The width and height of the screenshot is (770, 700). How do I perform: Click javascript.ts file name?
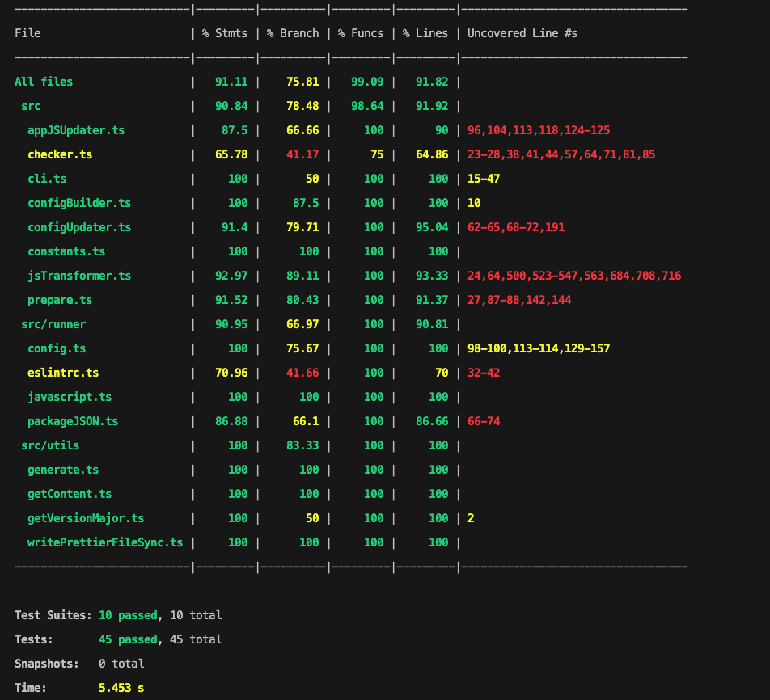70,397
